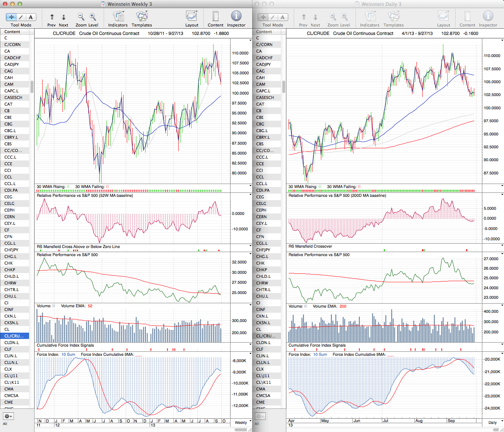The width and height of the screenshot is (504, 432).
Task: Open Templates in the Weekly window toolbar
Action: coord(142,17)
